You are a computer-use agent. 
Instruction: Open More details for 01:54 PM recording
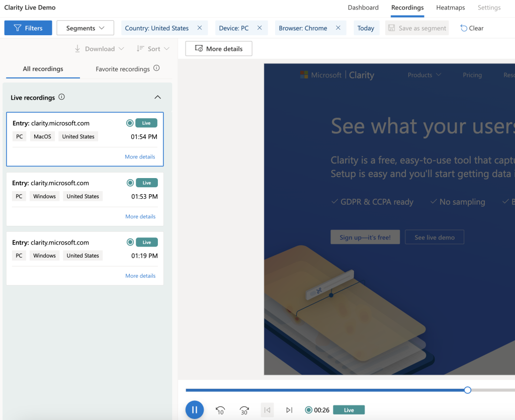[140, 156]
